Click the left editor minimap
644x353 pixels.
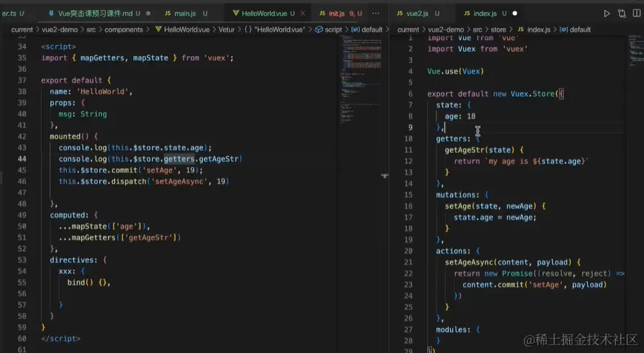(x=361, y=78)
